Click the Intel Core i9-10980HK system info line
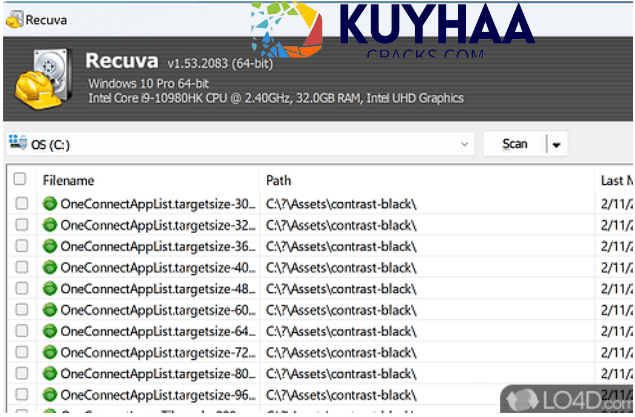The image size is (635, 417). click(276, 98)
